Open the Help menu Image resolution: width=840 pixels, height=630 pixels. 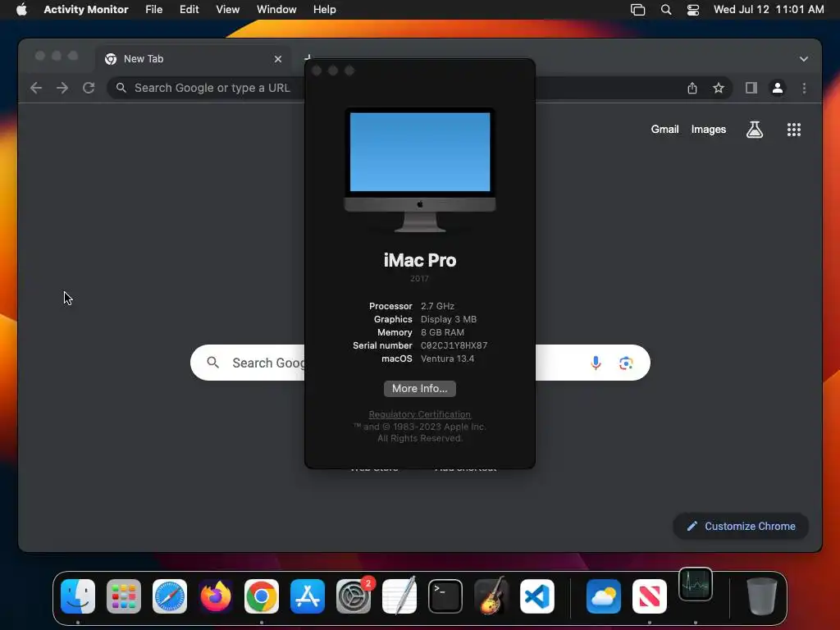325,10
